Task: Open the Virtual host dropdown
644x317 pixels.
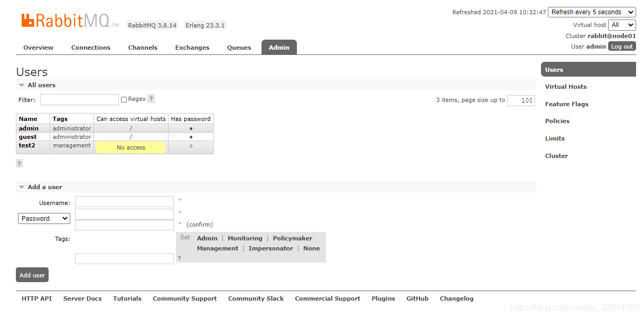Action: [x=622, y=25]
